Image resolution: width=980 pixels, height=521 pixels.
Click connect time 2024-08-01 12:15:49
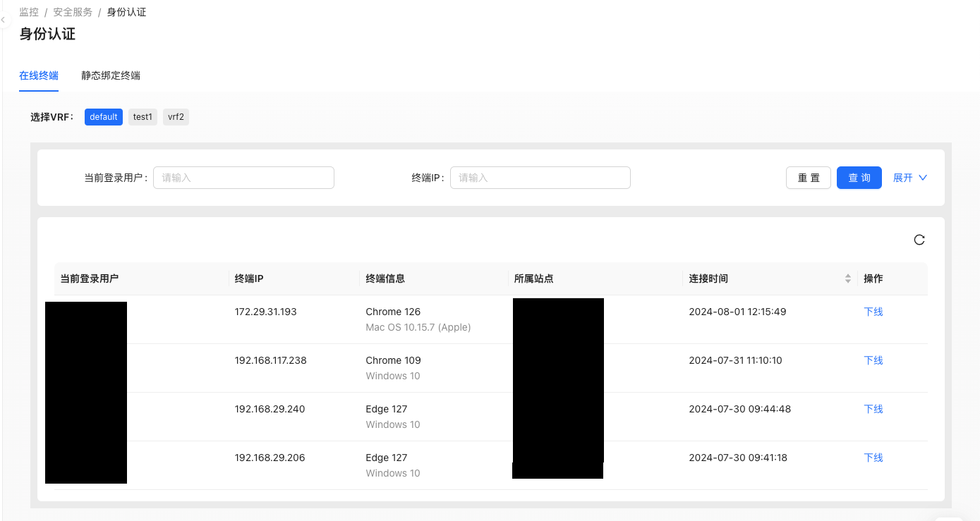click(x=737, y=312)
